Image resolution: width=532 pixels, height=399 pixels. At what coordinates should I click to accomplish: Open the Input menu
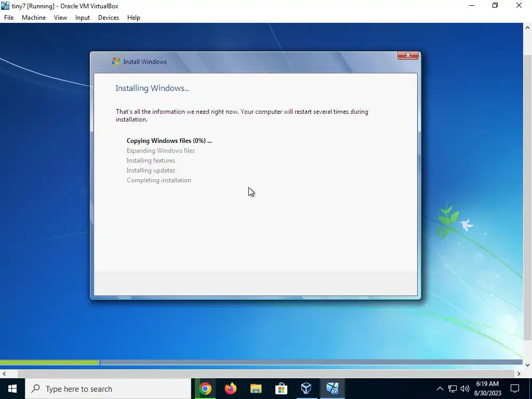point(83,18)
